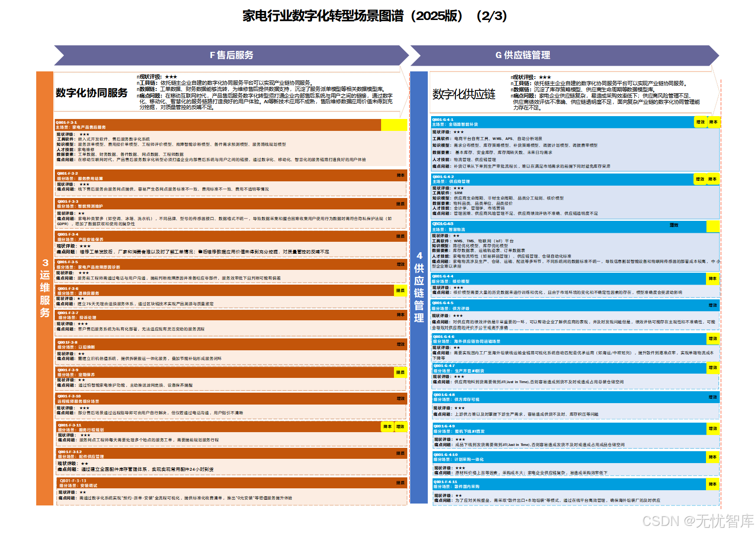Click the yellow 提质 tag on 退换货服务
756x534 pixels.
401,290
